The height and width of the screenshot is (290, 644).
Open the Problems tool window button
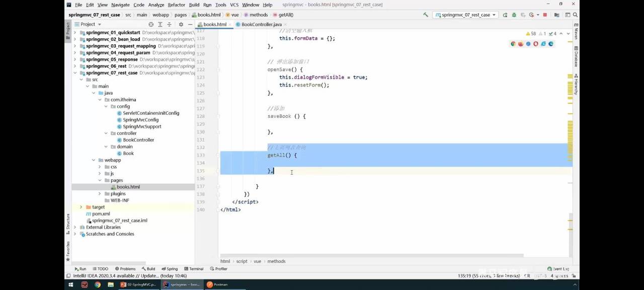click(x=125, y=269)
